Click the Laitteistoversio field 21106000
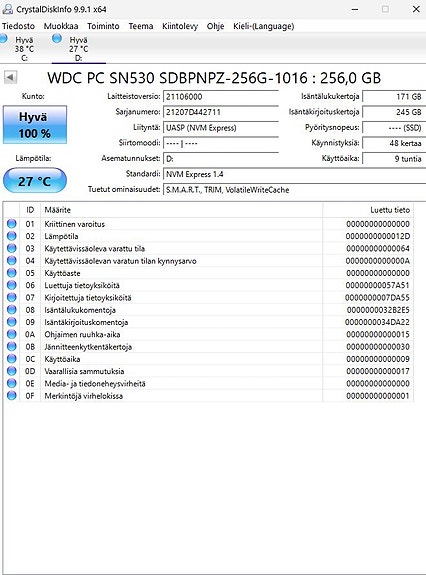 pyautogui.click(x=221, y=96)
